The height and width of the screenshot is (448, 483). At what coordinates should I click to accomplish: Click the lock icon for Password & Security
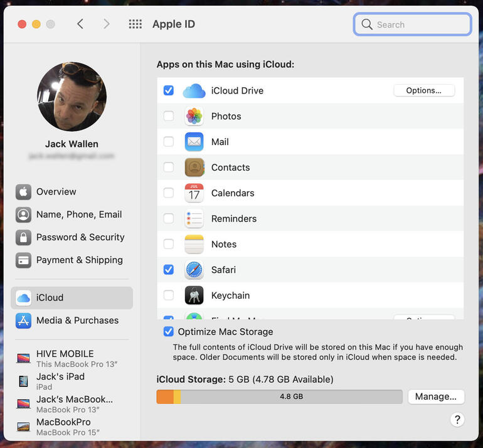pos(23,238)
